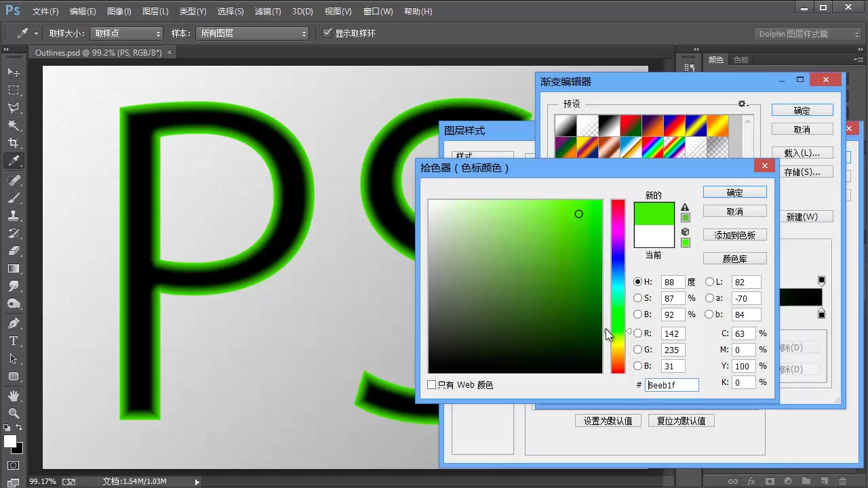868x488 pixels.
Task: Expand the status bar info arrow
Action: [197, 482]
